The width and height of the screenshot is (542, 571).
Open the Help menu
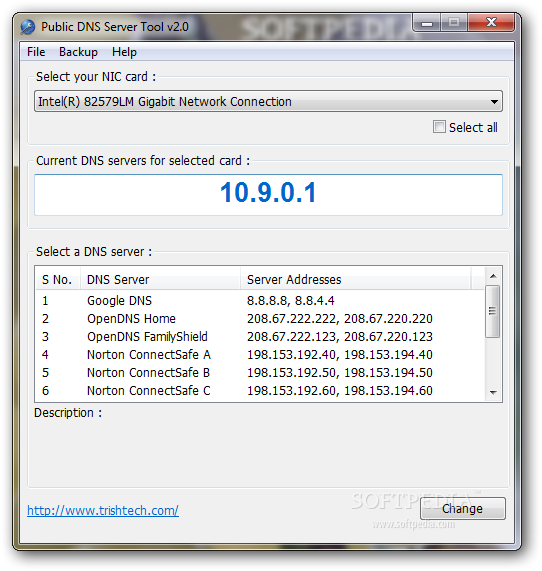(x=124, y=52)
